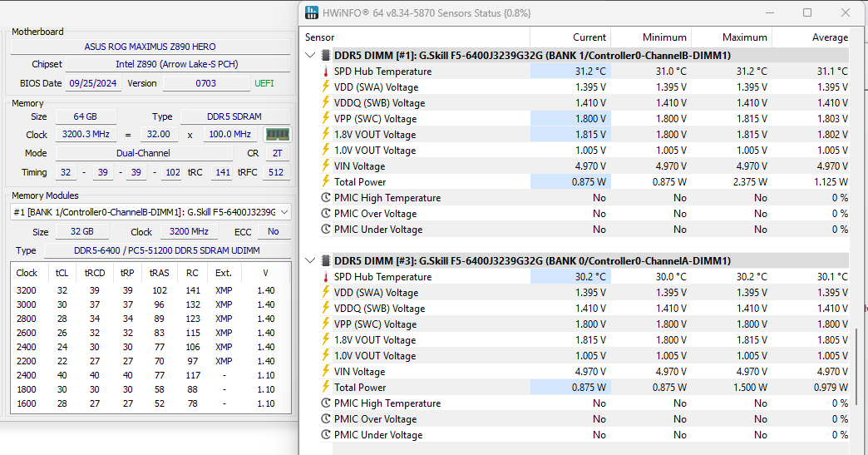Click the HWiNFO app icon in title bar
868x455 pixels.
click(x=312, y=12)
